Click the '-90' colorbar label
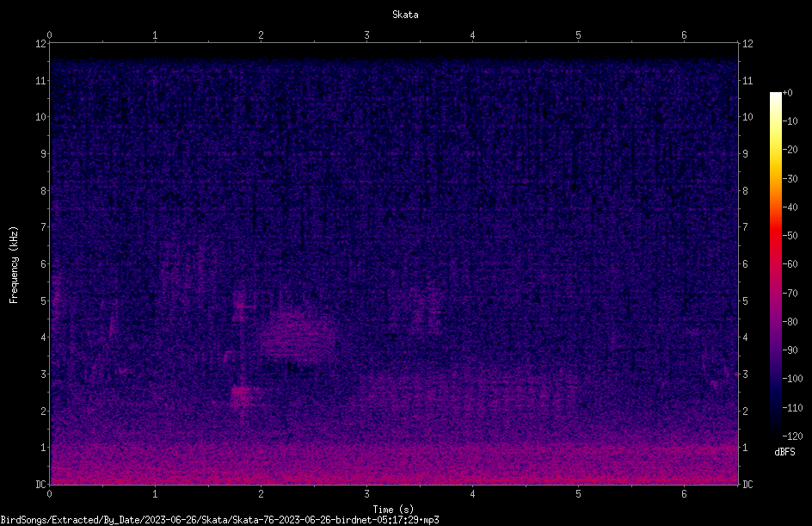 pos(790,350)
